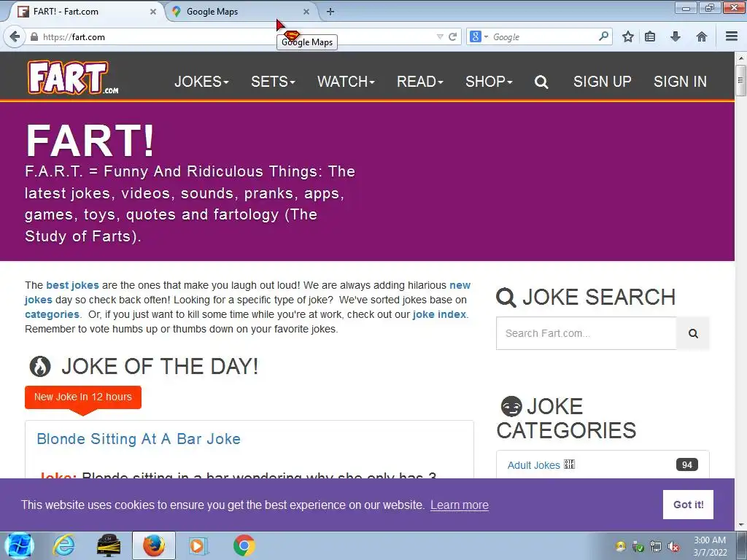Open the Firefox hamburger menu
747x560 pixels.
click(x=732, y=36)
